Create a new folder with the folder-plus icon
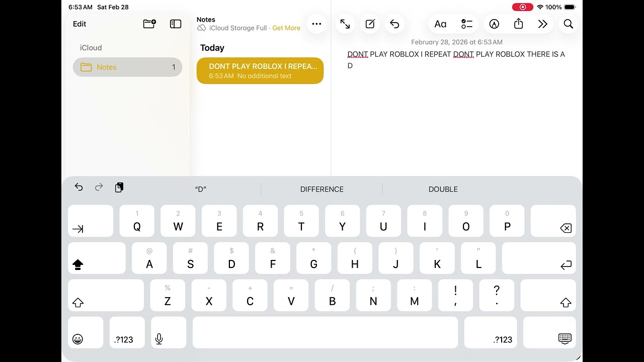The width and height of the screenshot is (644, 362). tap(149, 24)
